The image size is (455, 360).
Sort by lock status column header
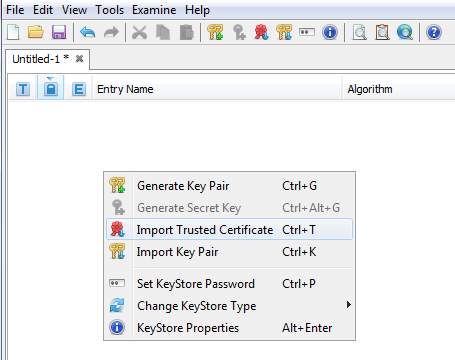click(51, 88)
